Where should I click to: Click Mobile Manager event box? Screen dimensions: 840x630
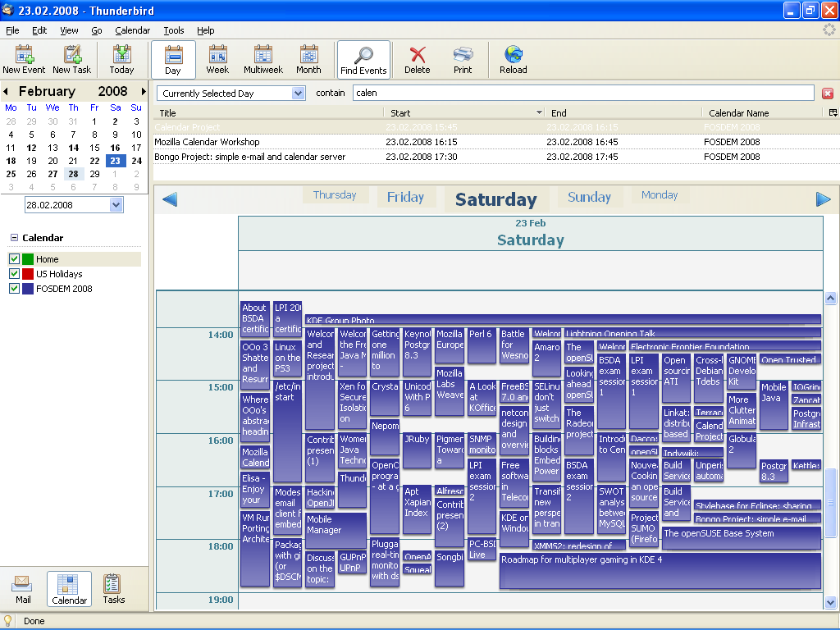[x=336, y=530]
